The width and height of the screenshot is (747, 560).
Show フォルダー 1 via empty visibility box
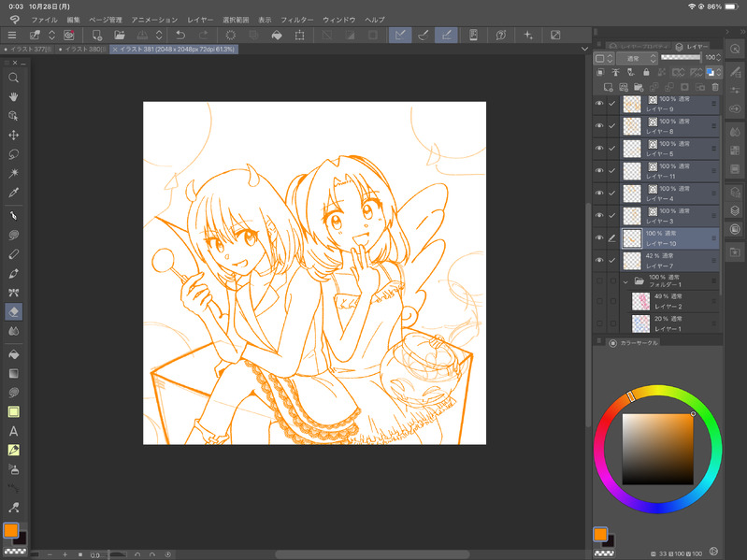click(599, 281)
